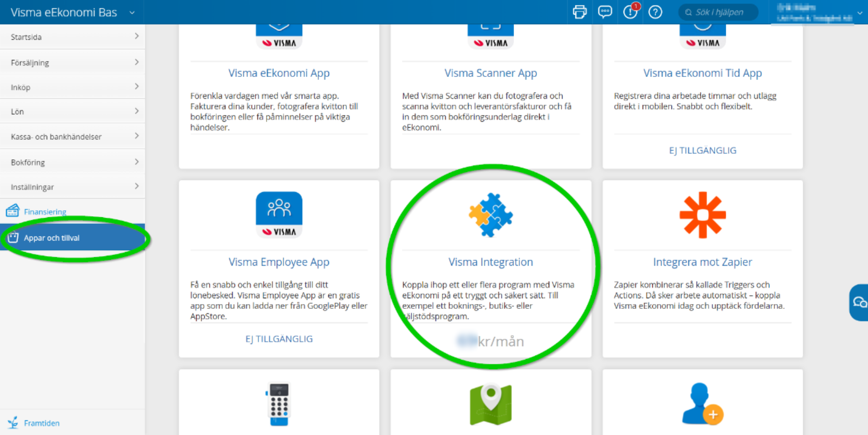
Task: Open the Visma eEkonomi Tid App title link
Action: click(x=703, y=73)
